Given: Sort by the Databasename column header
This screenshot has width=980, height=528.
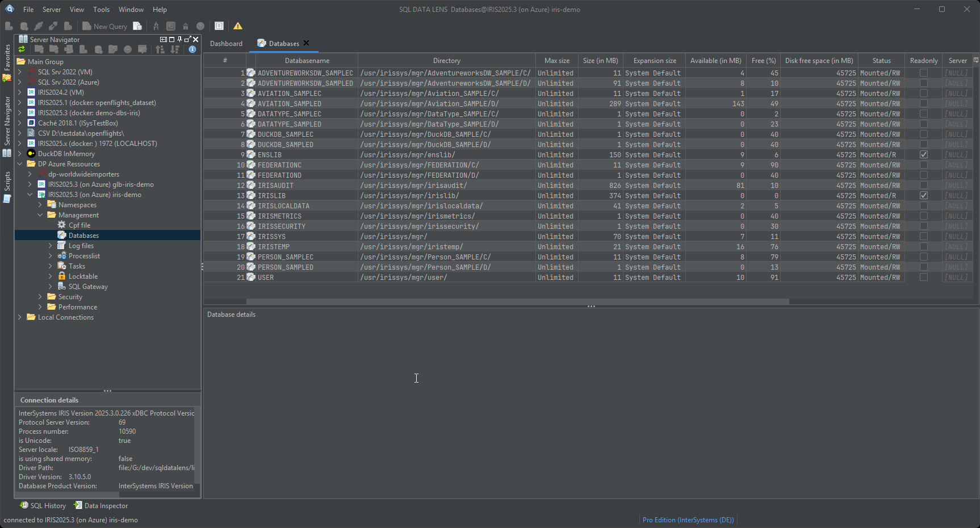Looking at the screenshot, I should coord(307,60).
